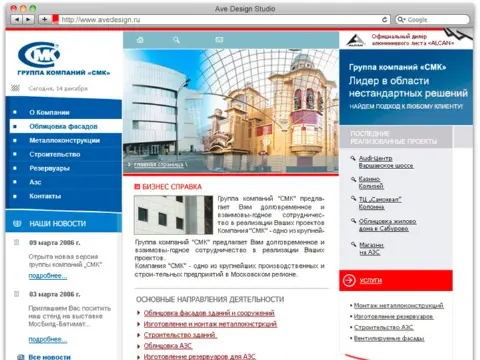The width and height of the screenshot is (480, 360).
Task: Open the Магазин на АЗС project link
Action: 371,249
